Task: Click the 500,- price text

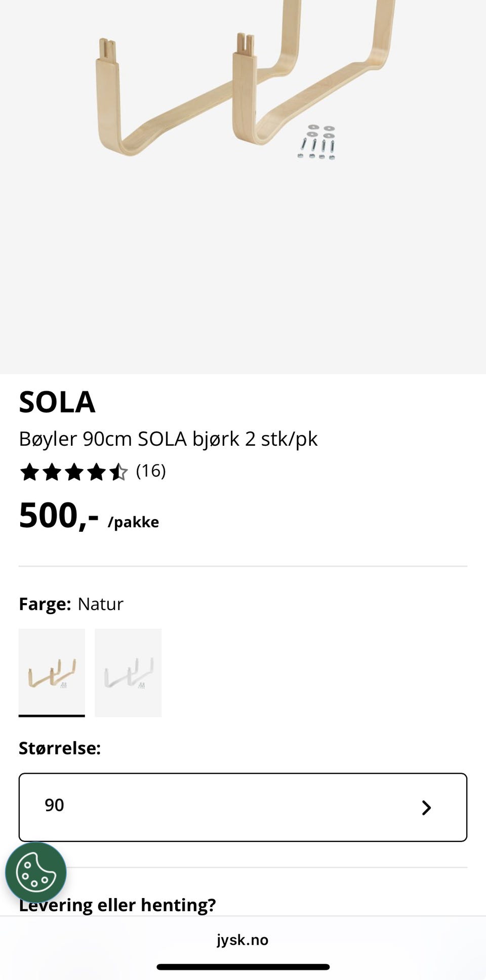Action: pos(59,516)
